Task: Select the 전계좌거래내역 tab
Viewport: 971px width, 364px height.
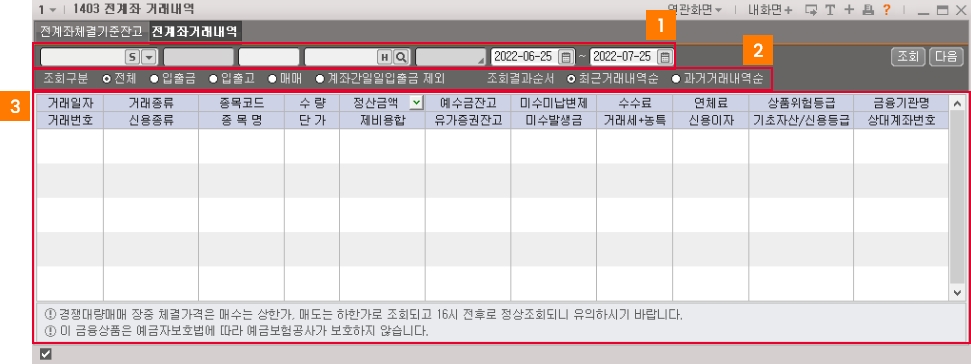Action: pyautogui.click(x=195, y=31)
